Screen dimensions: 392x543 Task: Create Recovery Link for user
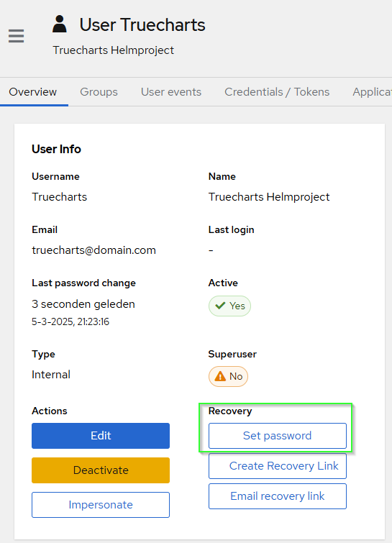tap(278, 466)
